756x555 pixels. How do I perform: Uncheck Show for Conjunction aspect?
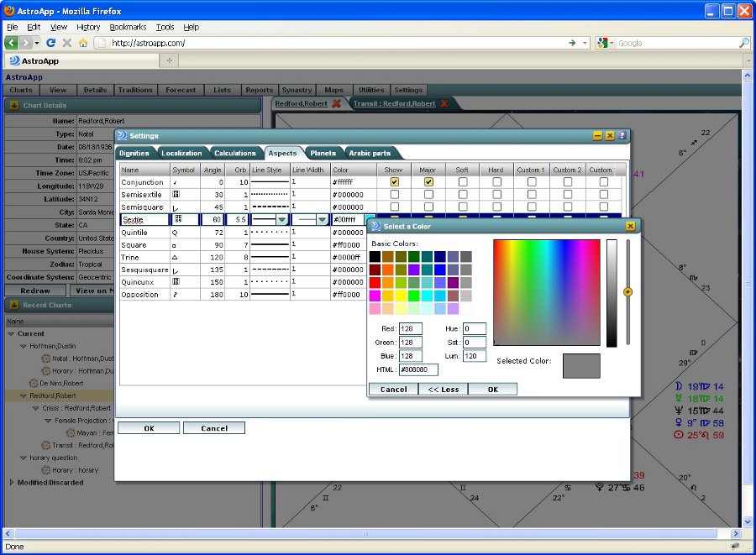[394, 182]
